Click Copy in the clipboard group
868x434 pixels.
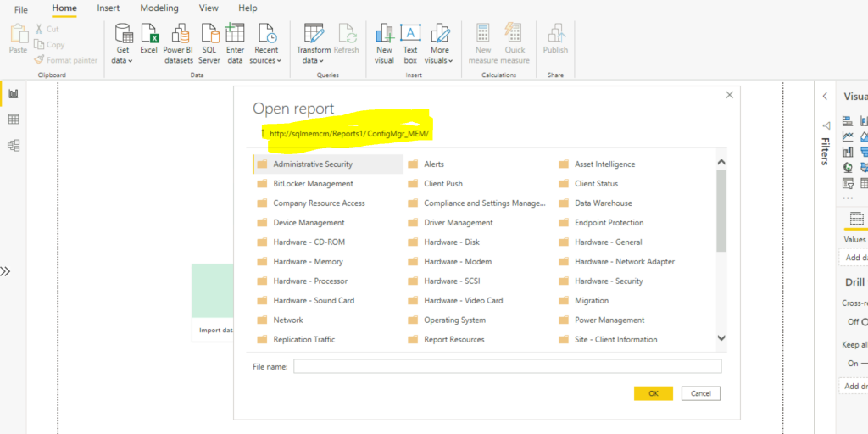pos(48,44)
